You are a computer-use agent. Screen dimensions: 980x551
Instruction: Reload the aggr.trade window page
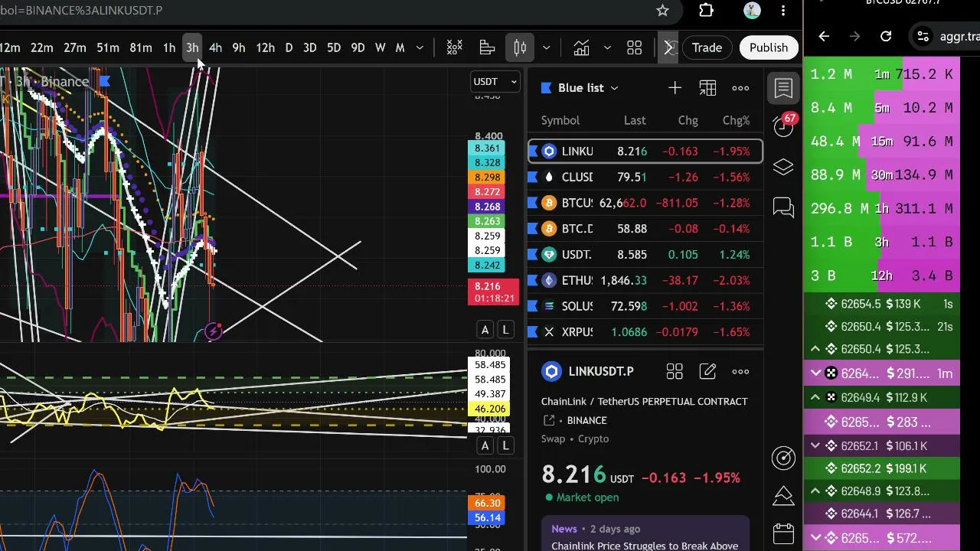click(x=886, y=36)
